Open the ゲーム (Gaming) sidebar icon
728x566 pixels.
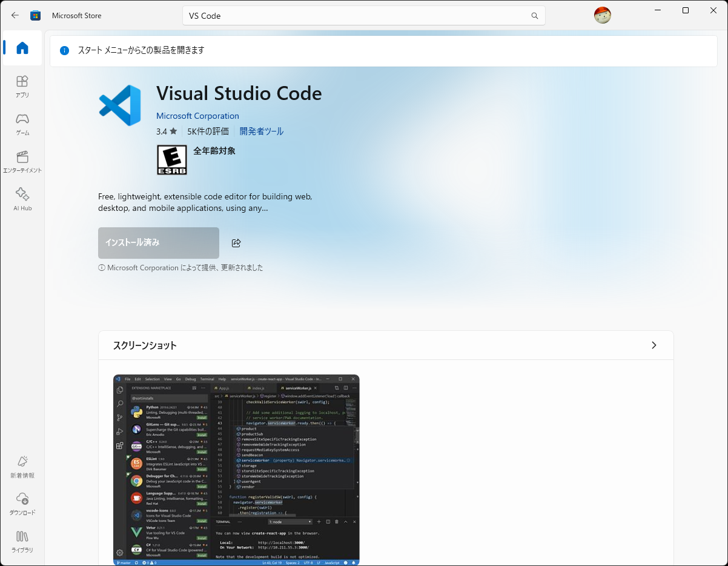(22, 124)
